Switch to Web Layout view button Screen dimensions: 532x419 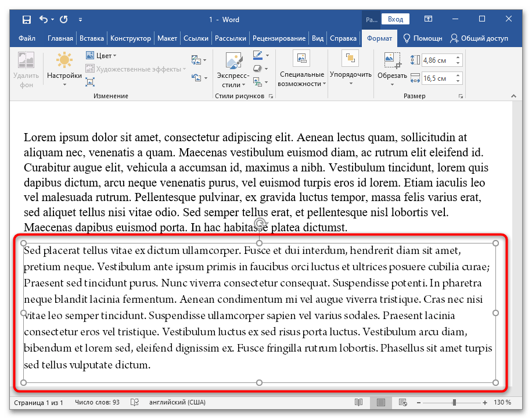402,402
